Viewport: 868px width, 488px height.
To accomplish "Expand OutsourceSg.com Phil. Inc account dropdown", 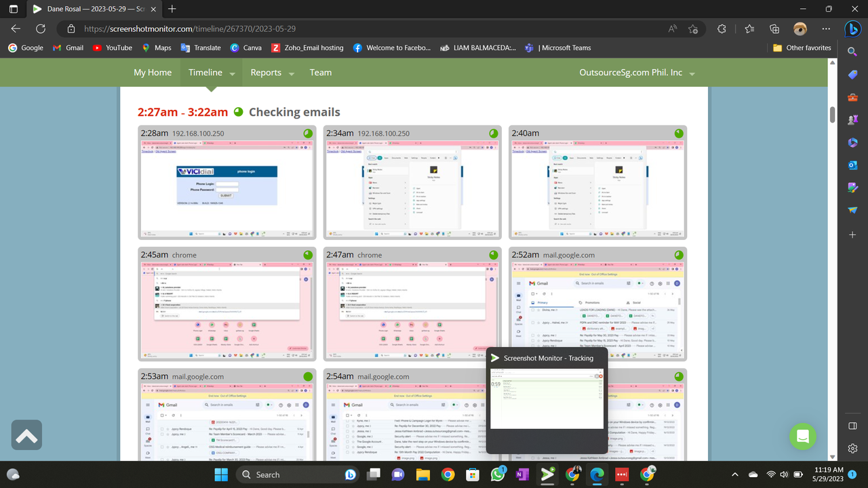I will [x=692, y=73].
